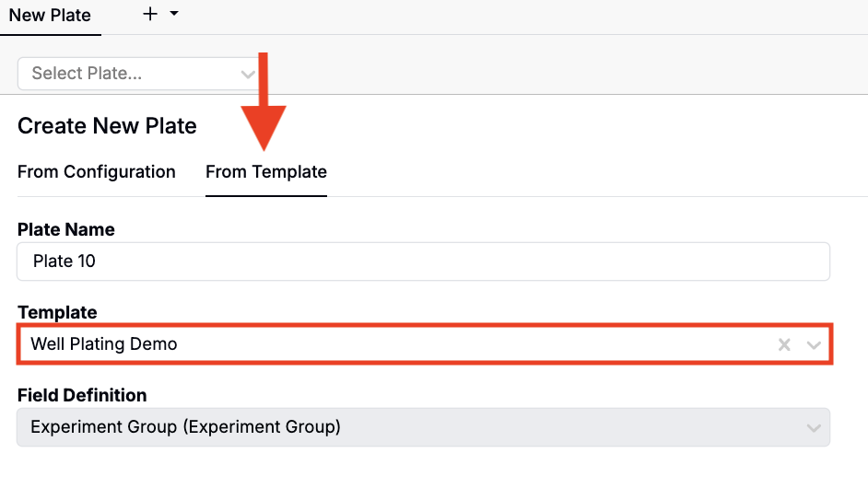868x488 pixels.
Task: Click the Well Plating Demo text value
Action: coord(104,344)
